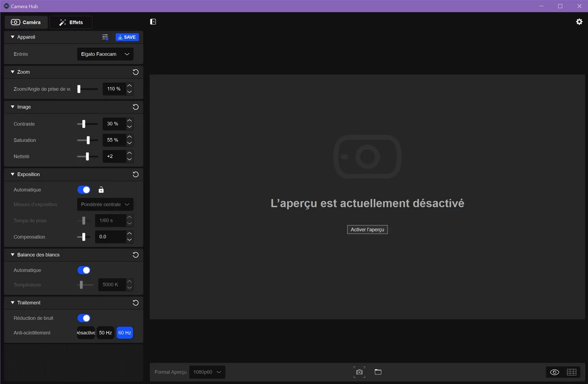This screenshot has width=588, height=384.
Task: Collapse the Exposition section
Action: click(13, 174)
